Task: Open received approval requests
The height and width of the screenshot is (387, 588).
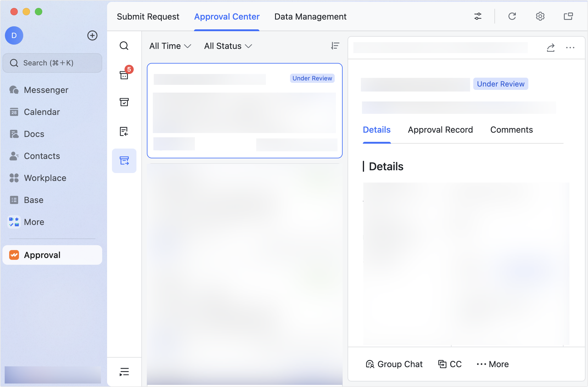Action: pos(124,131)
